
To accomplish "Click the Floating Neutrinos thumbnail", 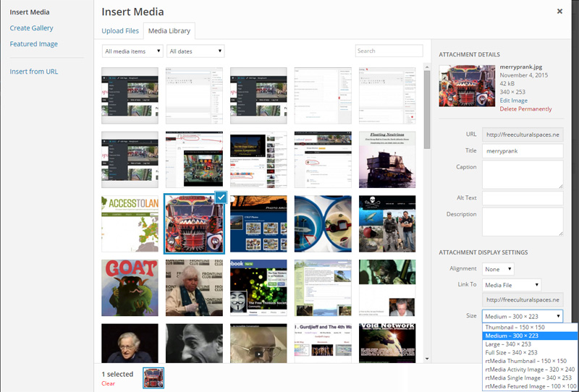I will pyautogui.click(x=387, y=160).
